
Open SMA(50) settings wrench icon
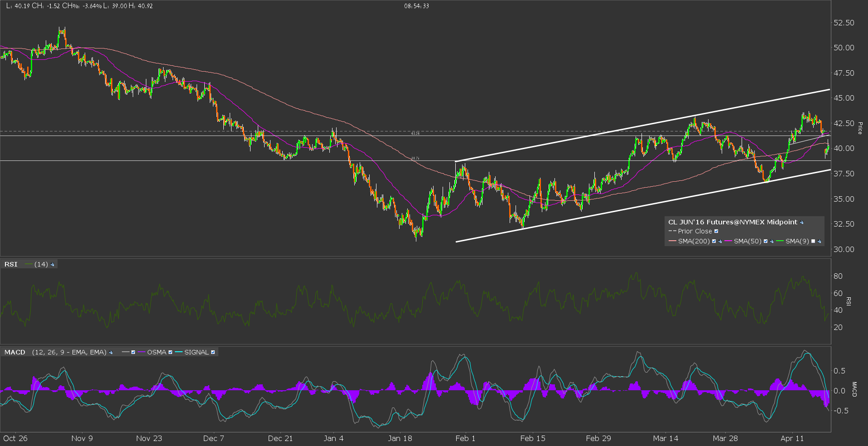point(772,242)
